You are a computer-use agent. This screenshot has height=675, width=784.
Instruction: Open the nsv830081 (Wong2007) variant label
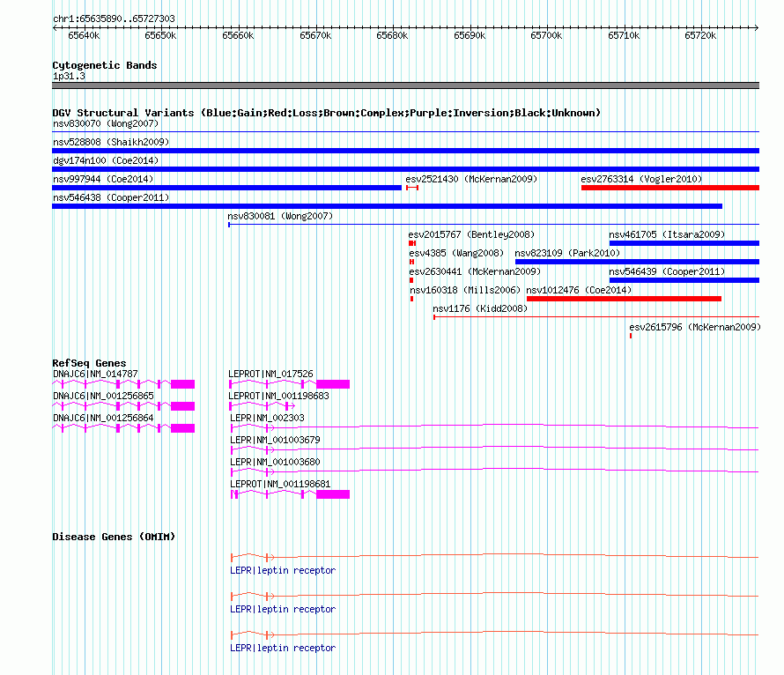pyautogui.click(x=280, y=216)
